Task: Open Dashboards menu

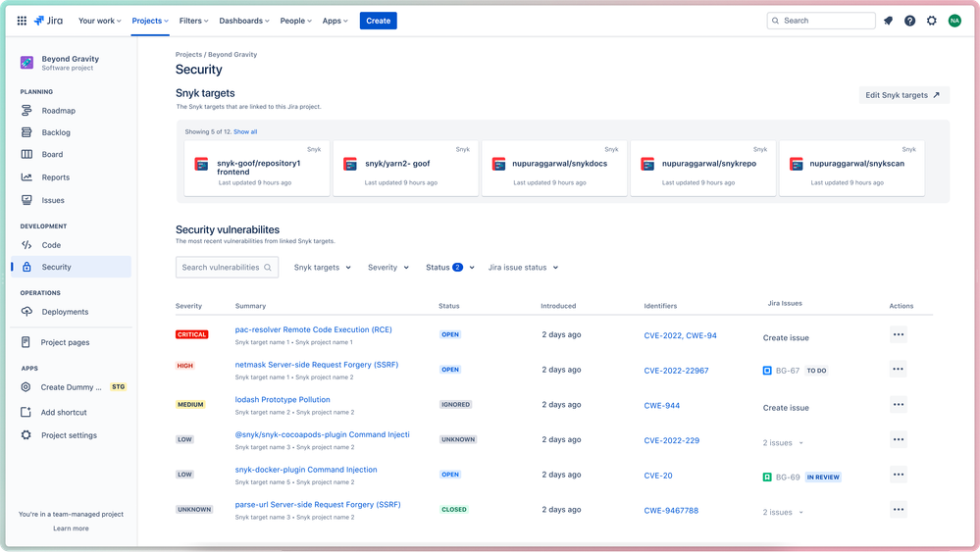Action: 243,21
